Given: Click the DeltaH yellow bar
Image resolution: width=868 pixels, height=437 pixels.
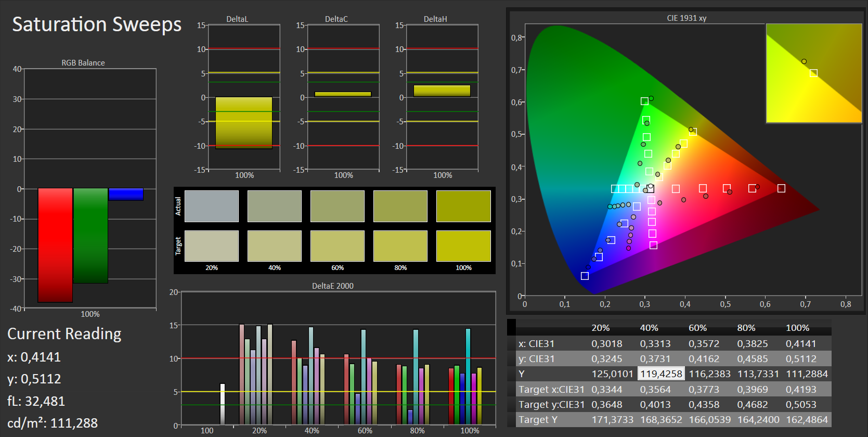Looking at the screenshot, I should point(442,91).
